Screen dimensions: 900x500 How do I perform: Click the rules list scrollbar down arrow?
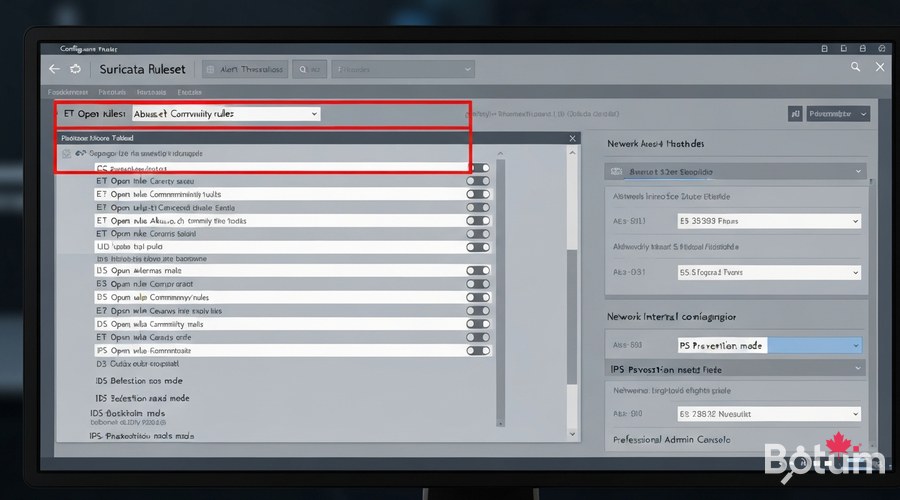(572, 434)
